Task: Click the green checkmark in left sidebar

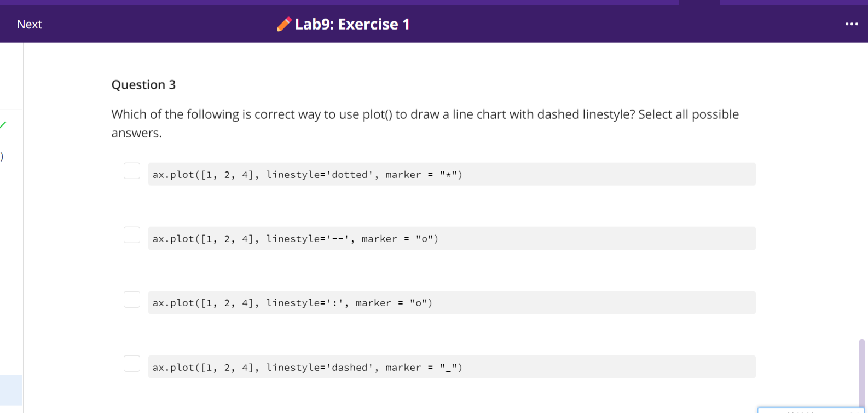Action: click(x=3, y=125)
